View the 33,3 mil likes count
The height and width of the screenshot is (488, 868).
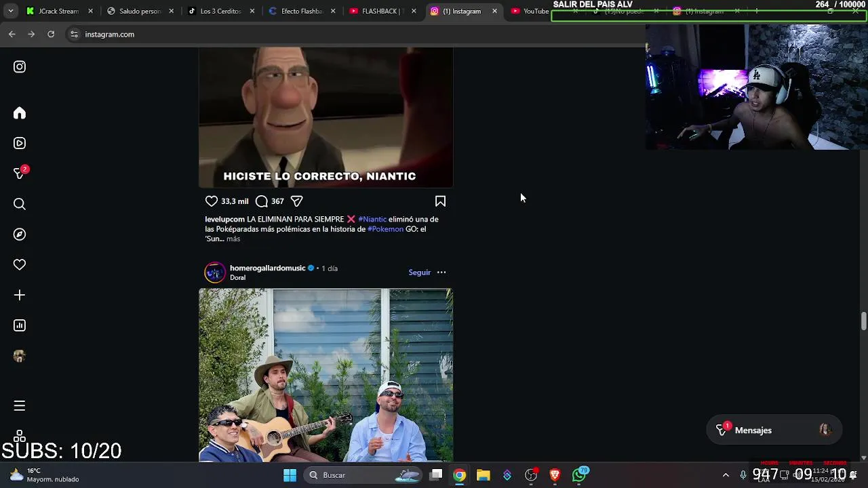235,201
